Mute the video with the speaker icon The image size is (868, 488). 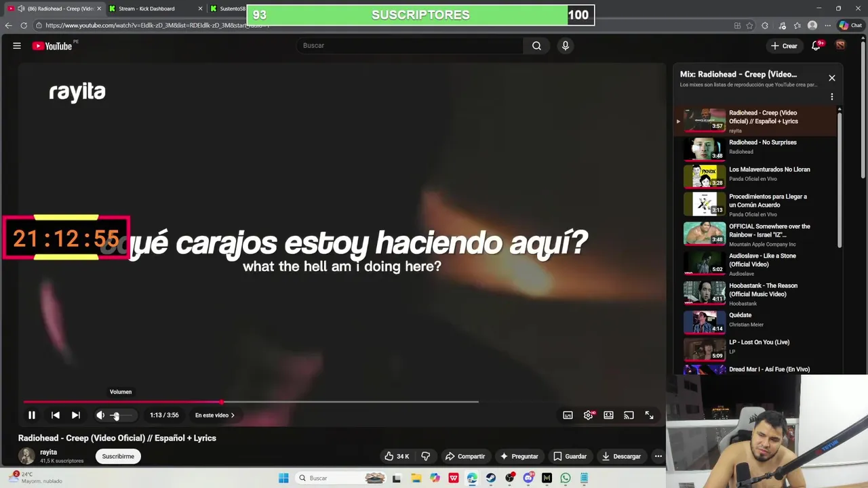coord(100,415)
